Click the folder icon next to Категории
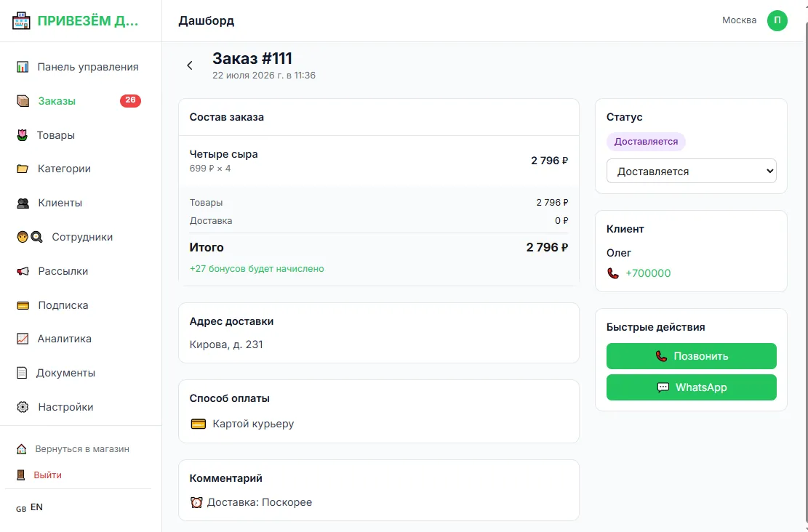This screenshot has width=808, height=532. 23,169
